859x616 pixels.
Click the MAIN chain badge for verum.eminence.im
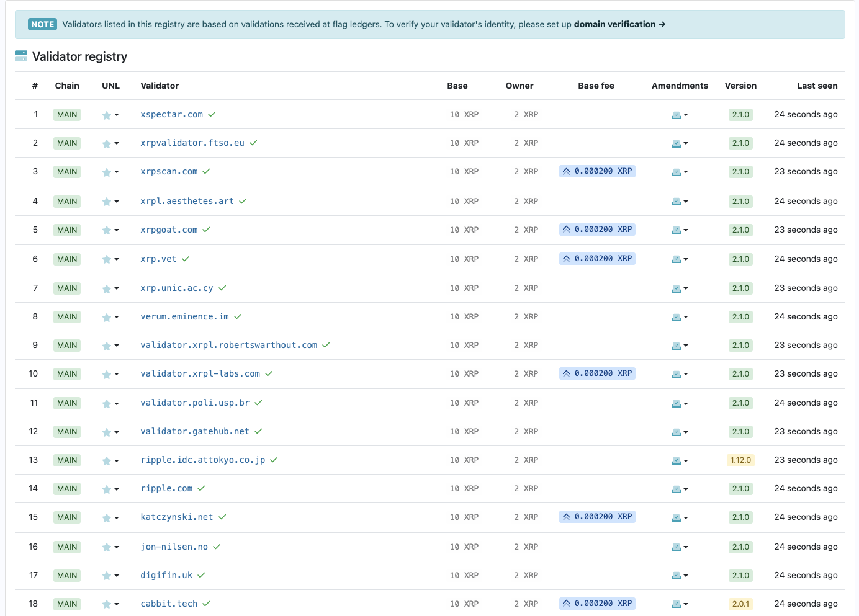67,317
